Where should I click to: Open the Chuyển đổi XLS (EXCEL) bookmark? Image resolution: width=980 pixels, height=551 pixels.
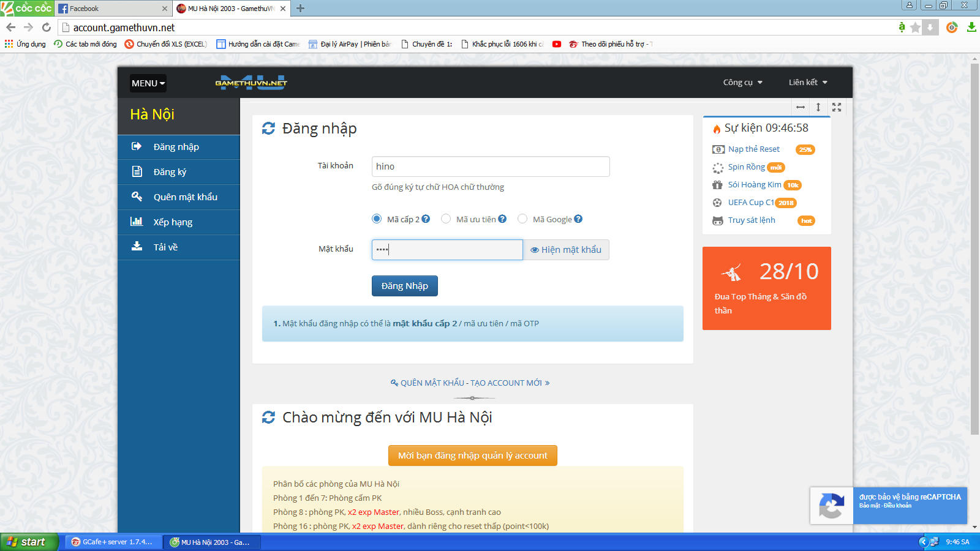coord(165,44)
